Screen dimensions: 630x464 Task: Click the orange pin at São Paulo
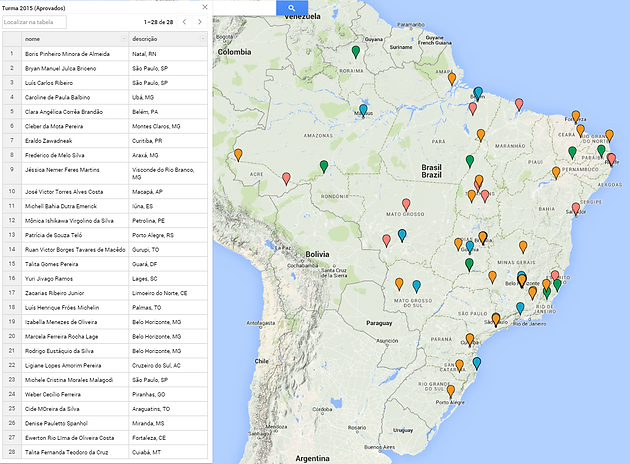[x=496, y=320]
